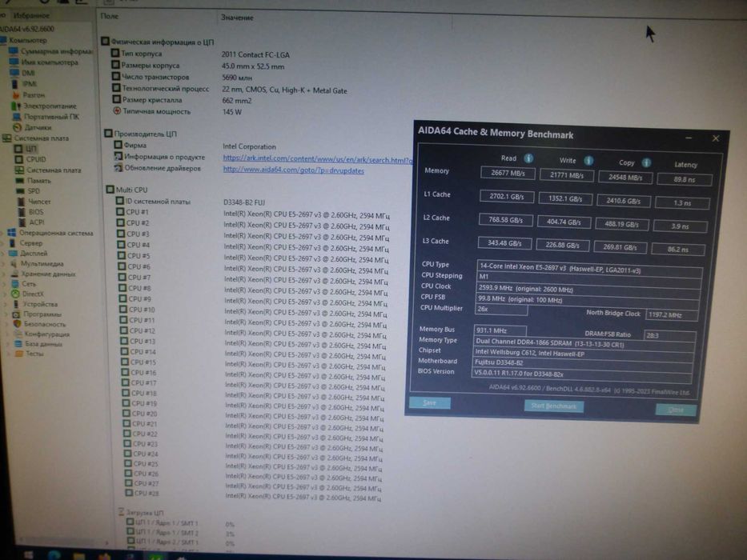Select the CPU #1 row
Viewport: 747px width, 560px height.
pyautogui.click(x=252, y=214)
